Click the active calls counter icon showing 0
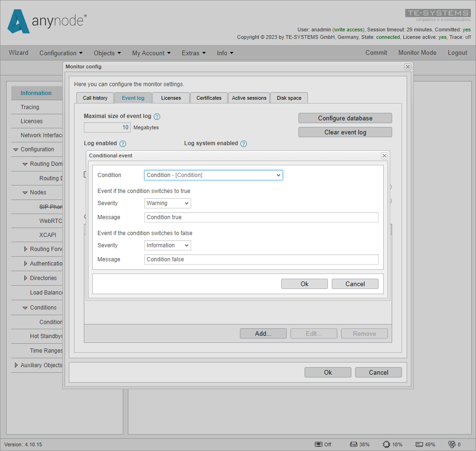The width and height of the screenshot is (476, 451). (x=451, y=444)
